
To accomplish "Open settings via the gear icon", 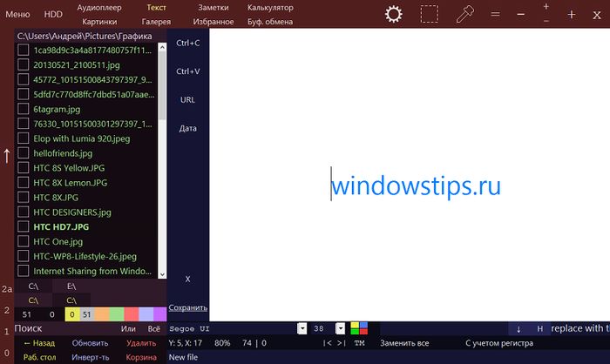I will coord(394,14).
